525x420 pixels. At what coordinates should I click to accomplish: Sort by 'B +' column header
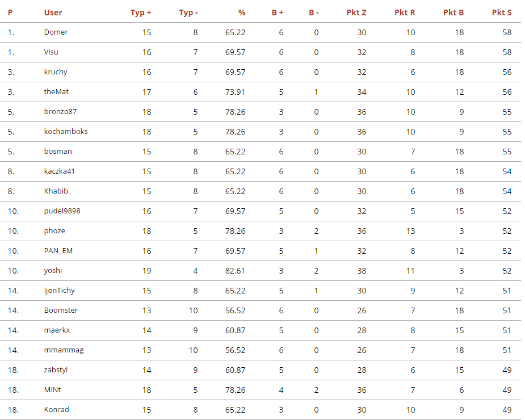(x=278, y=12)
